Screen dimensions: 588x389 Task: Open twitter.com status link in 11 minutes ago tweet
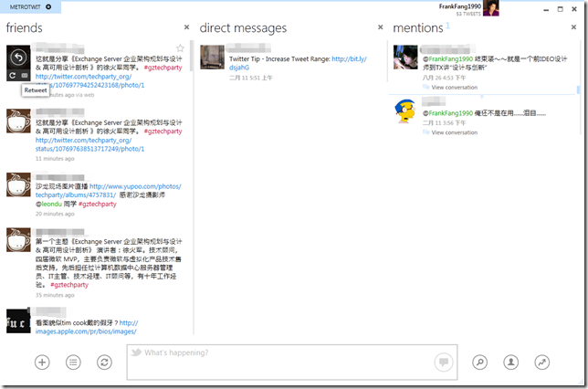[90, 144]
